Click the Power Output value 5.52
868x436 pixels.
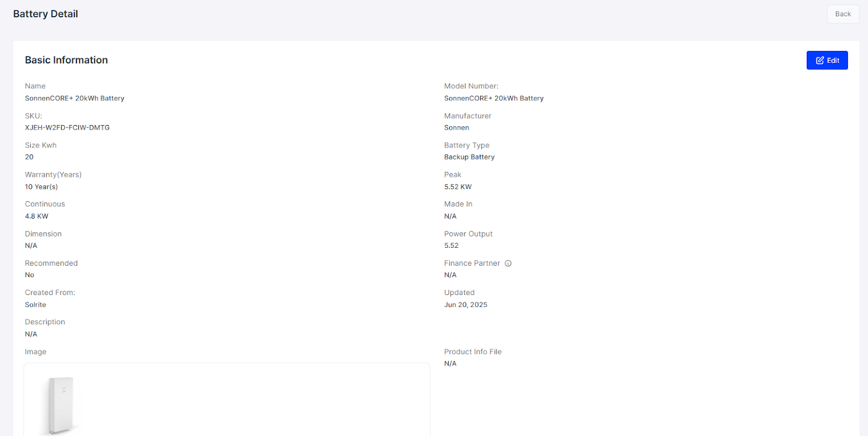(x=451, y=246)
